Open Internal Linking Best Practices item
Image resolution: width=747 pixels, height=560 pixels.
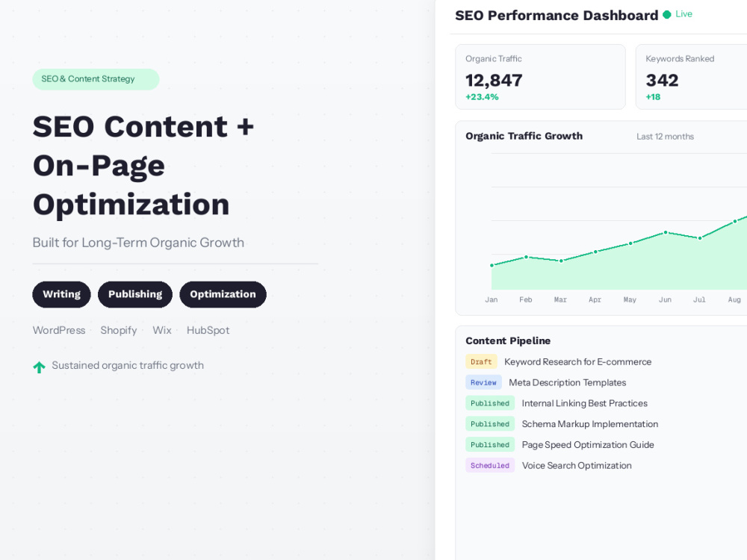[x=585, y=403]
